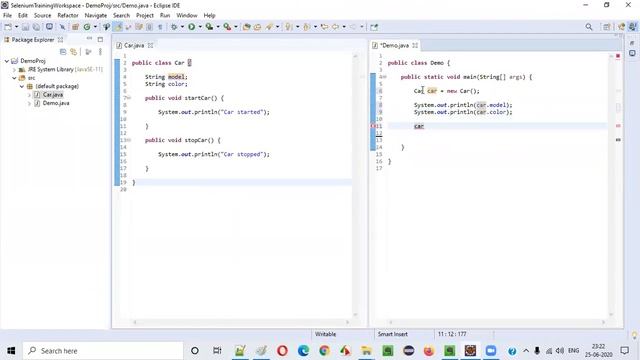
Task: Click Smart Insert status bar entry
Action: 393,334
